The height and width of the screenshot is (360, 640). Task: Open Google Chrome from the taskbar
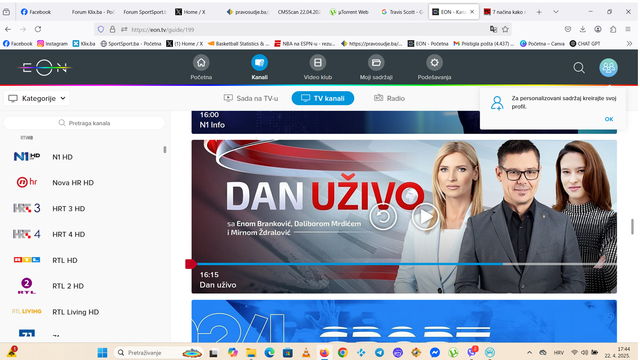pos(342,352)
